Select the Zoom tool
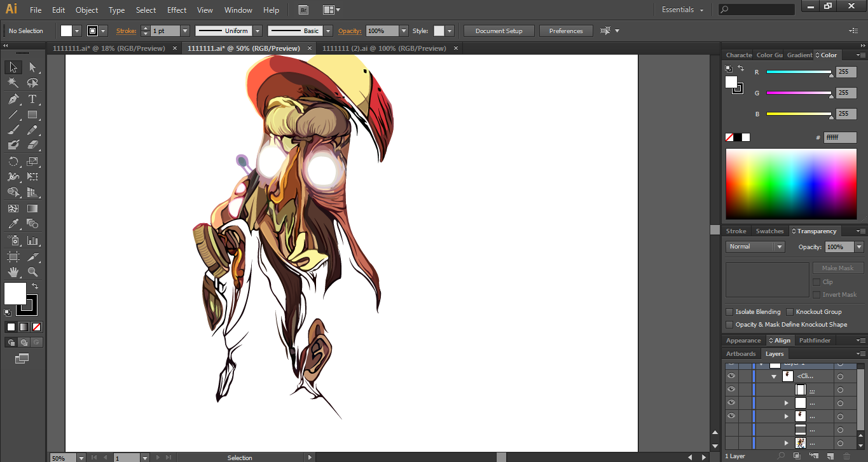 click(x=32, y=272)
